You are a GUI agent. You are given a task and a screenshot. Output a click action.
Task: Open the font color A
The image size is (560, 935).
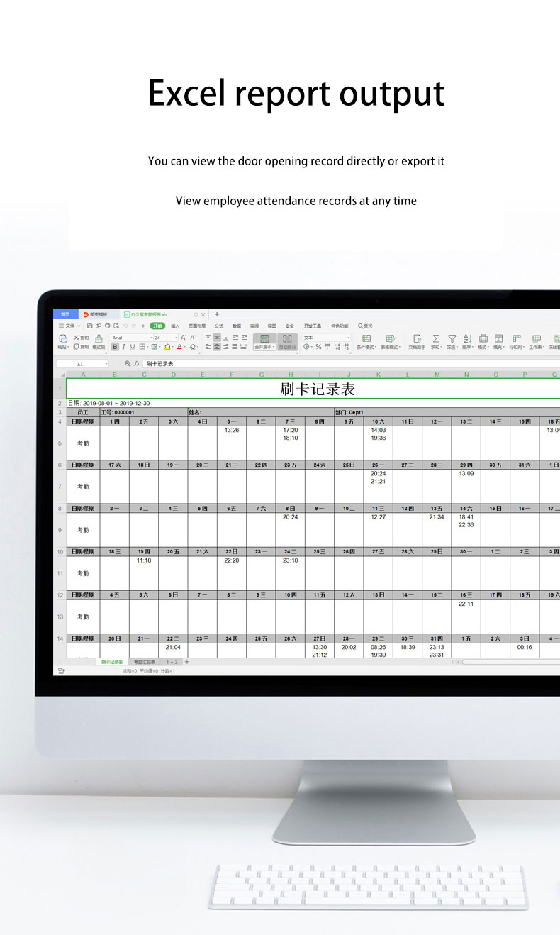[179, 347]
